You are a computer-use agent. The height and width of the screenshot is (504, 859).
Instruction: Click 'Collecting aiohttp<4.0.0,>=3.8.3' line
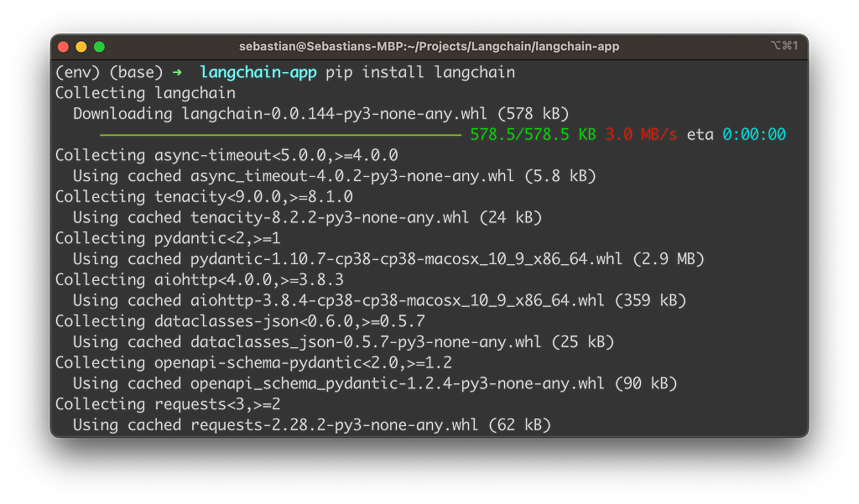[200, 280]
